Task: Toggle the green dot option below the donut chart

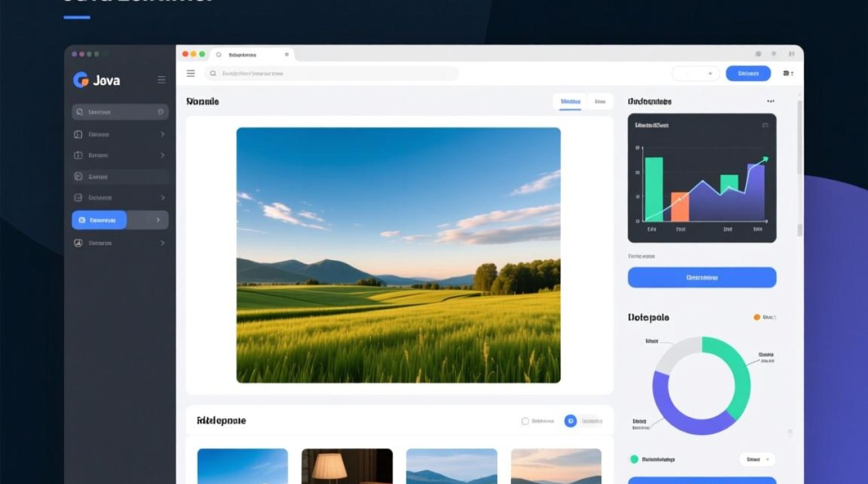Action: click(634, 459)
